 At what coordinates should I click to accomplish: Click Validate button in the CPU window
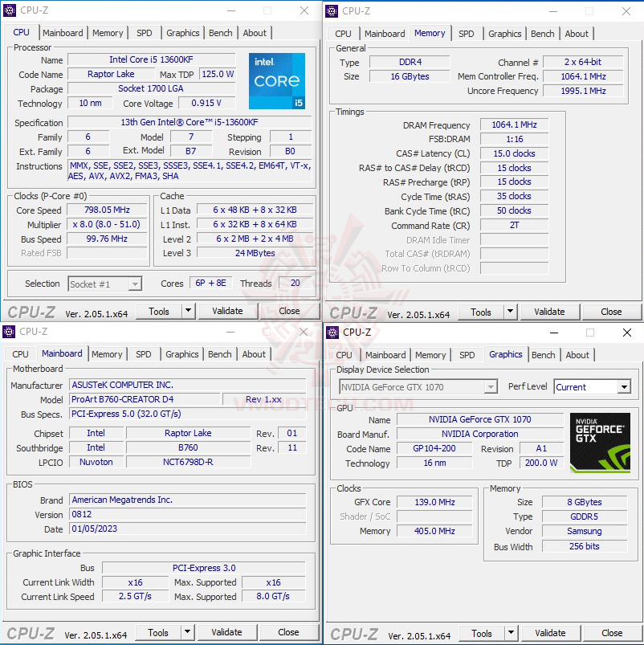227,311
